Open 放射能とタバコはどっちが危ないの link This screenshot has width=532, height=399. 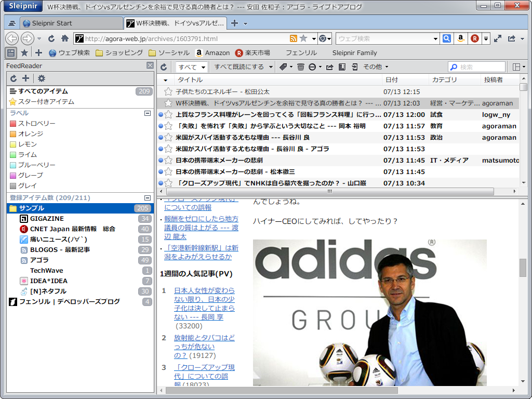[x=204, y=347]
